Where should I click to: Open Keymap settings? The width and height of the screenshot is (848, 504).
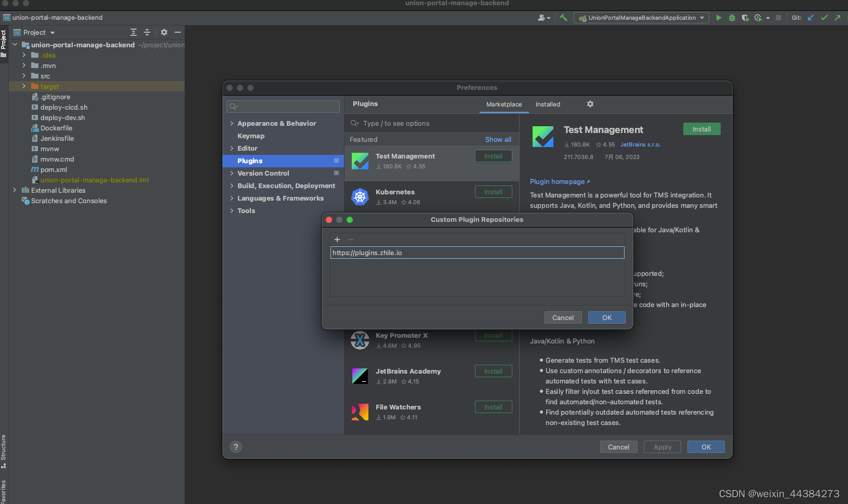[251, 136]
